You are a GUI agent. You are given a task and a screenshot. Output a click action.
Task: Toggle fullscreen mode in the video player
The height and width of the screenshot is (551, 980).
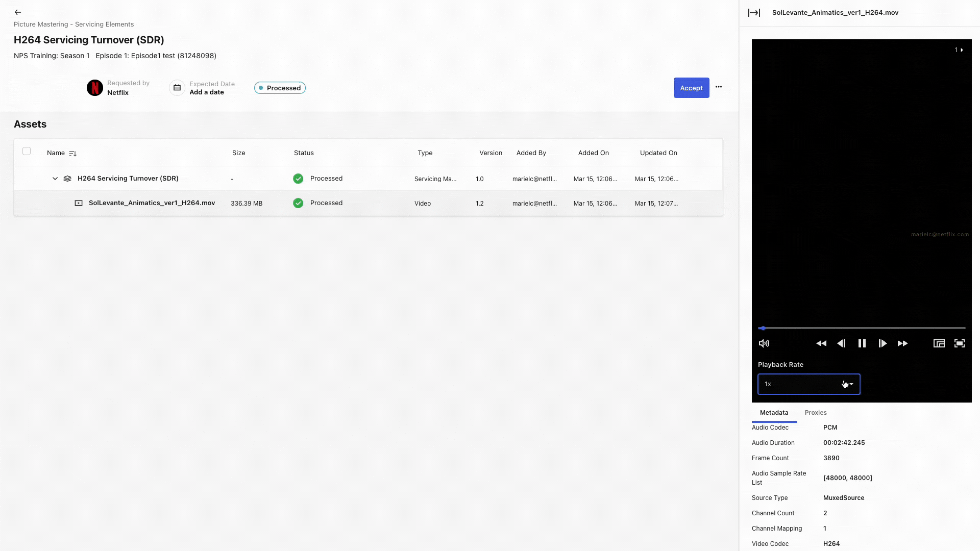point(960,343)
